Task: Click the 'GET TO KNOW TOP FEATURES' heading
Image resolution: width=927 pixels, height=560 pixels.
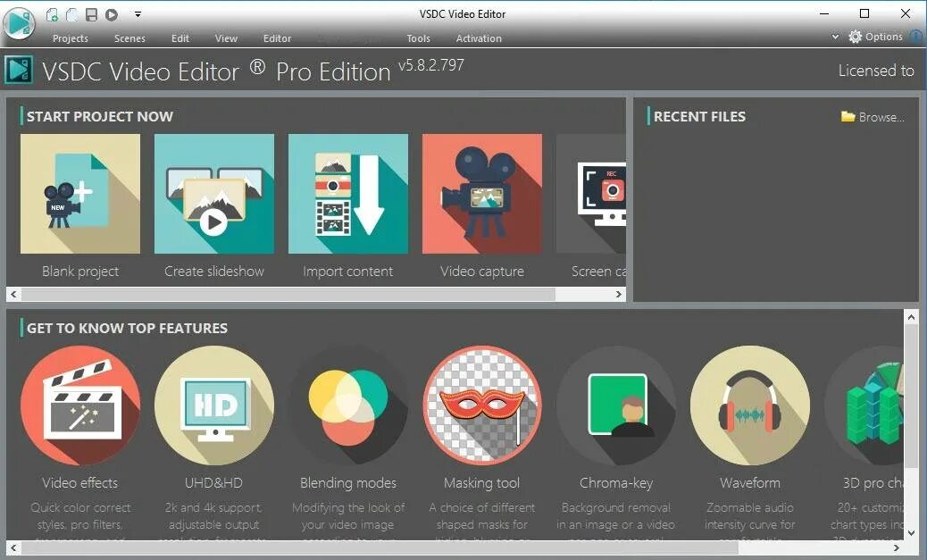Action: click(x=127, y=328)
